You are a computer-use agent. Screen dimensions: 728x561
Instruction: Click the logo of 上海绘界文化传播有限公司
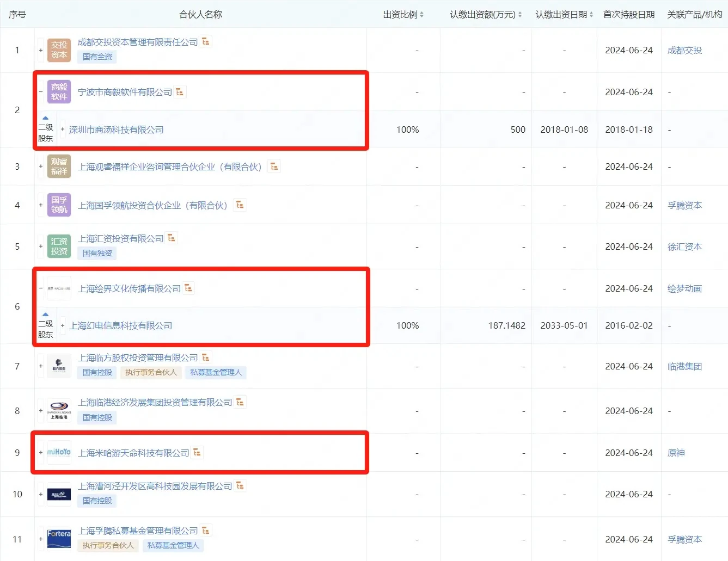click(59, 288)
